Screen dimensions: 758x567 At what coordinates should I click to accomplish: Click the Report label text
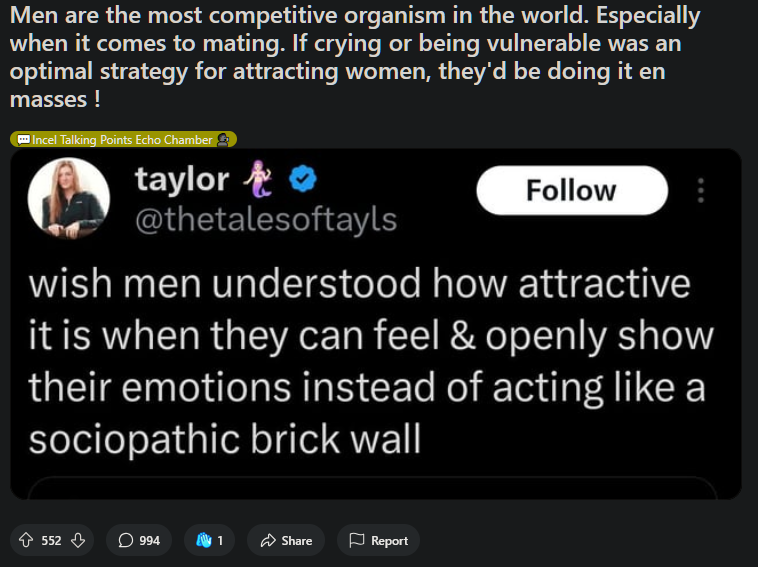(389, 540)
